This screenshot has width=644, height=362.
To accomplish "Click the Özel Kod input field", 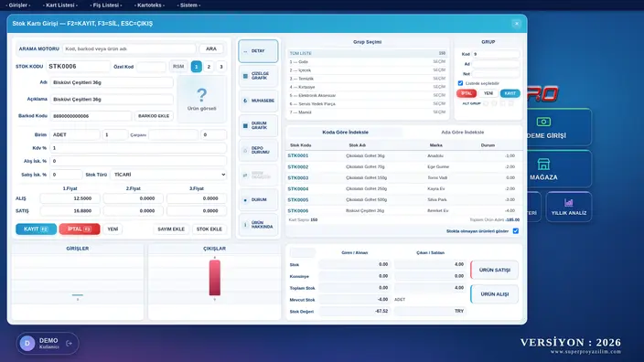I will (151, 67).
